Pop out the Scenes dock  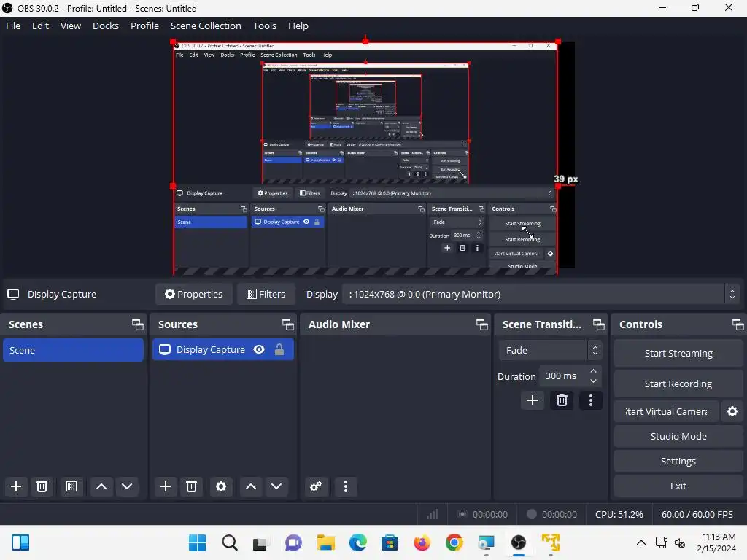138,324
